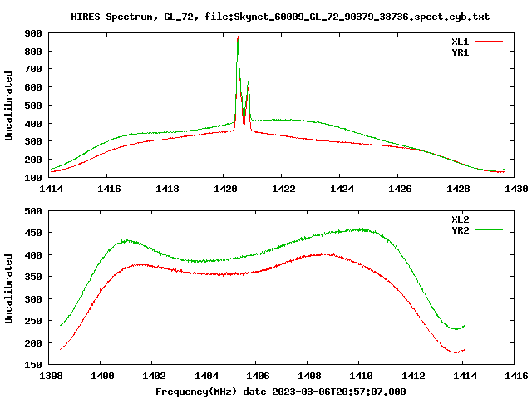This screenshot has width=532, height=399.
Task: Click the 1418 frequency tick label
Action: click(x=167, y=189)
